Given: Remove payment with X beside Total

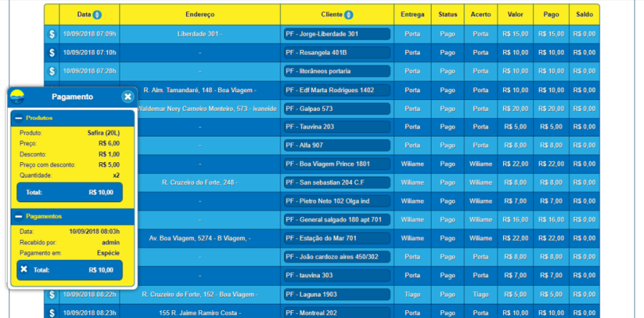Looking at the screenshot, I should click(x=24, y=269).
